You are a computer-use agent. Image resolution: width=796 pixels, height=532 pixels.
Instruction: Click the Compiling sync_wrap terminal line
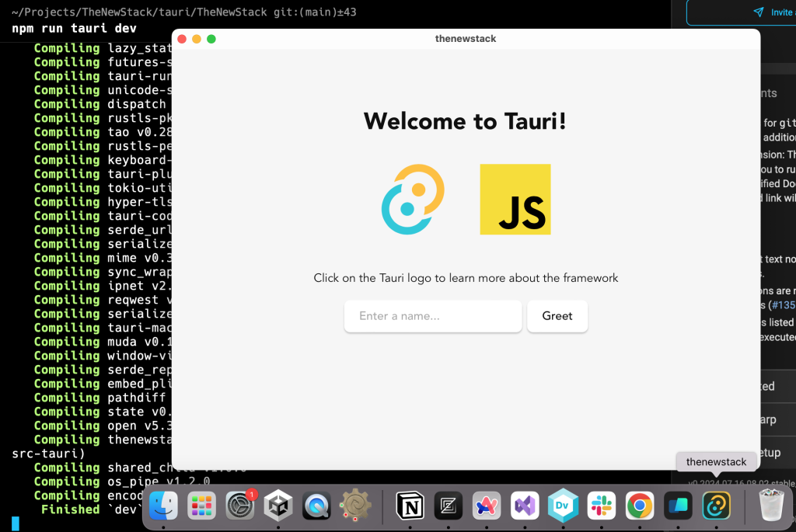(x=103, y=272)
